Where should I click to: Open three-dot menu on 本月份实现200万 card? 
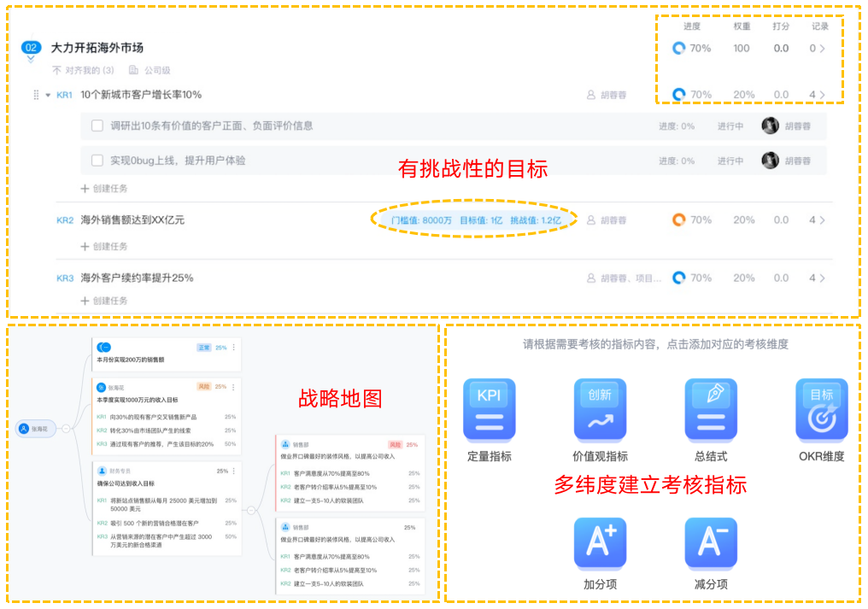point(234,348)
